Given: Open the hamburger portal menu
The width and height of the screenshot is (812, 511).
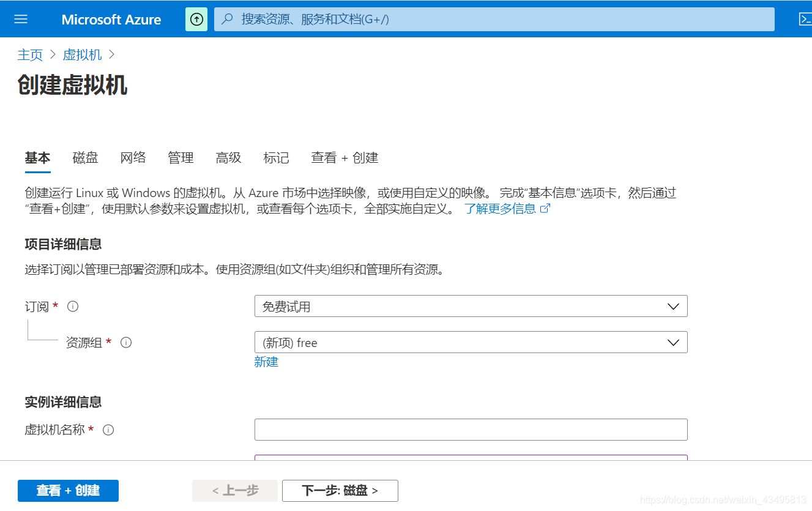Looking at the screenshot, I should pos(21,19).
